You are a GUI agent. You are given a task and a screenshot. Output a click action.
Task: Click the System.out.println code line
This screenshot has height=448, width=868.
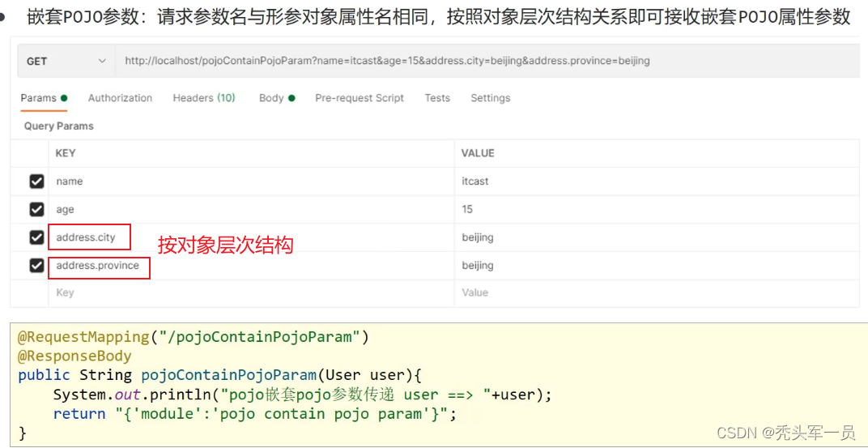(x=303, y=395)
